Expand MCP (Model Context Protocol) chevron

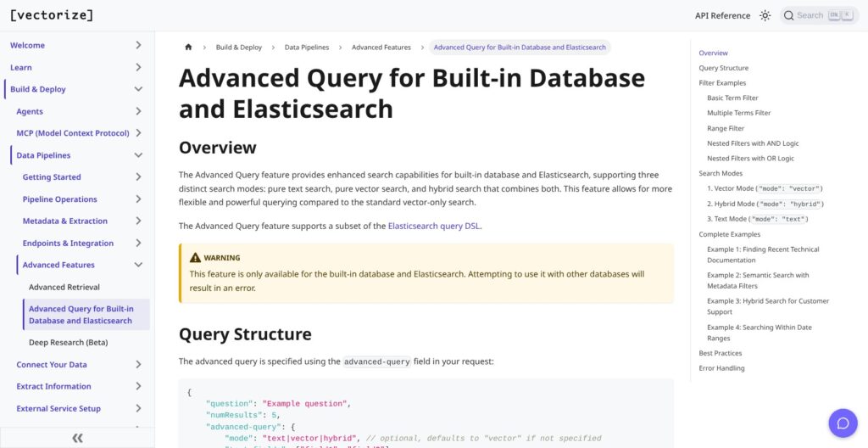pyautogui.click(x=138, y=133)
